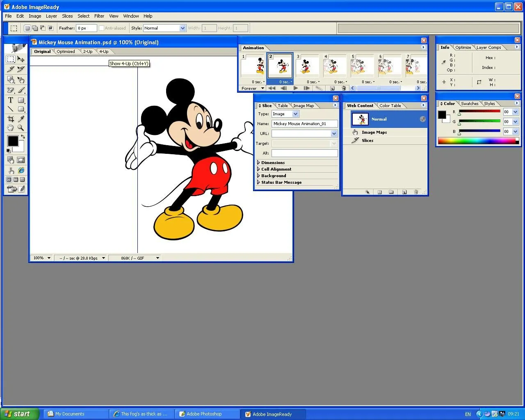Select the Crop tool

[x=11, y=119]
